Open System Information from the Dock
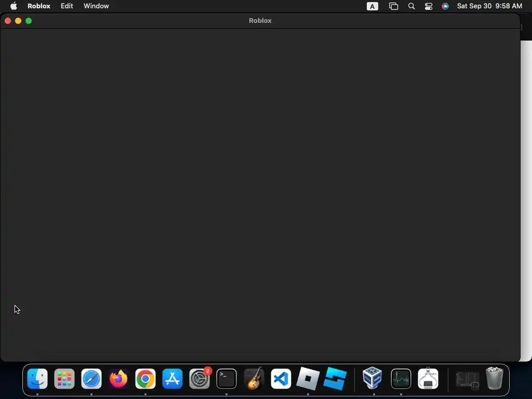Screen dimensions: 532x399 (428, 379)
